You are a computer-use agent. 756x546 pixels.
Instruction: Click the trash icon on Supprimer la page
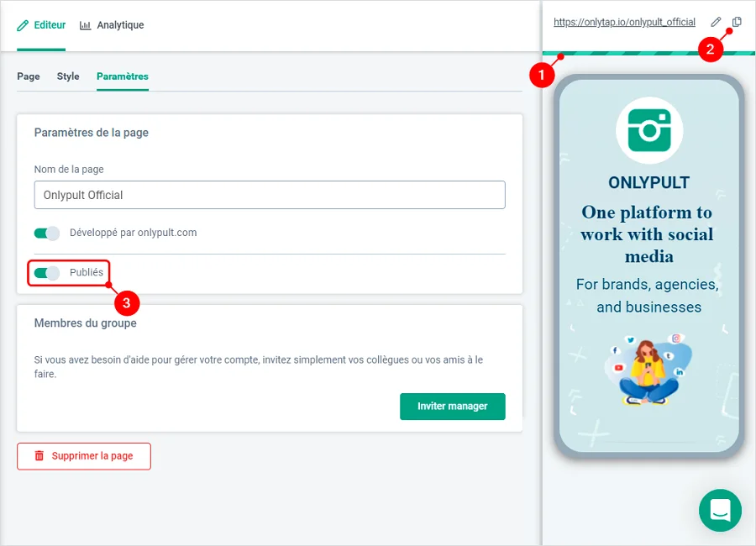coord(39,456)
